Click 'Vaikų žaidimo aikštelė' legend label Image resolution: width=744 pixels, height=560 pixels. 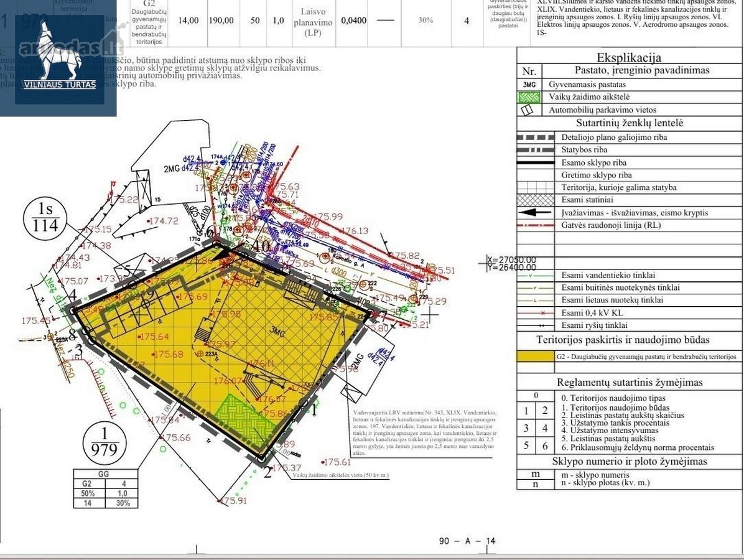[x=589, y=97]
